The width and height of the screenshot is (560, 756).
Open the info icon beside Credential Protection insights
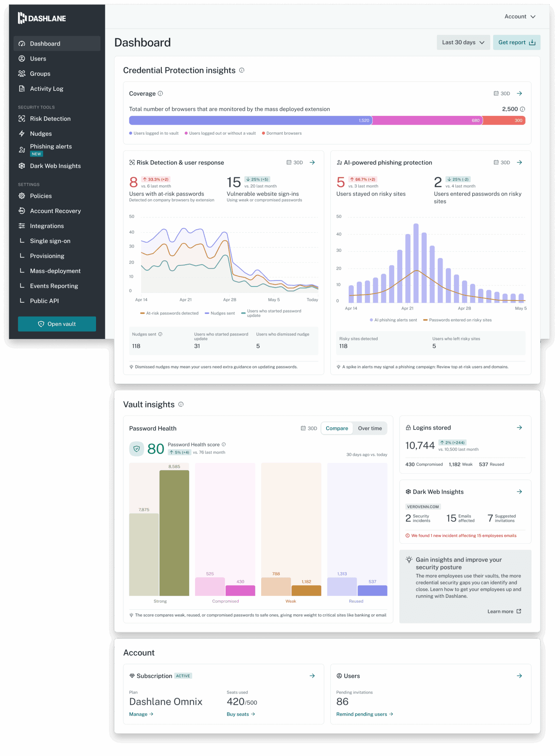pyautogui.click(x=242, y=70)
